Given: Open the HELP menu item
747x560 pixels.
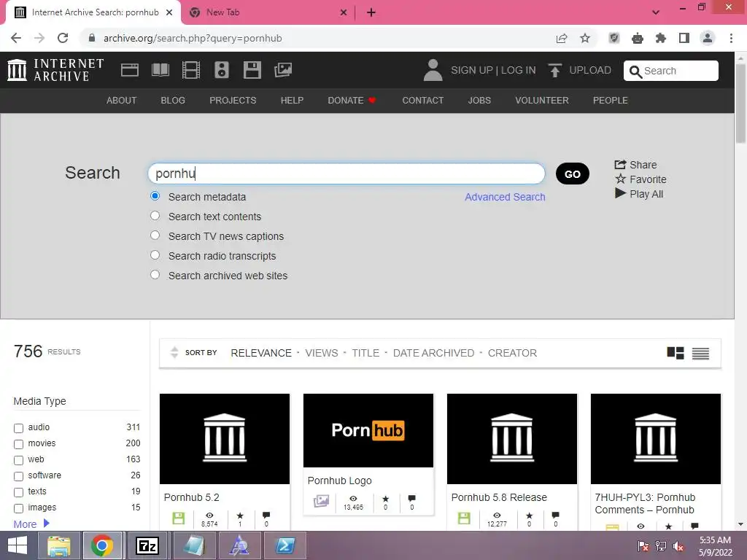Looking at the screenshot, I should point(292,101).
